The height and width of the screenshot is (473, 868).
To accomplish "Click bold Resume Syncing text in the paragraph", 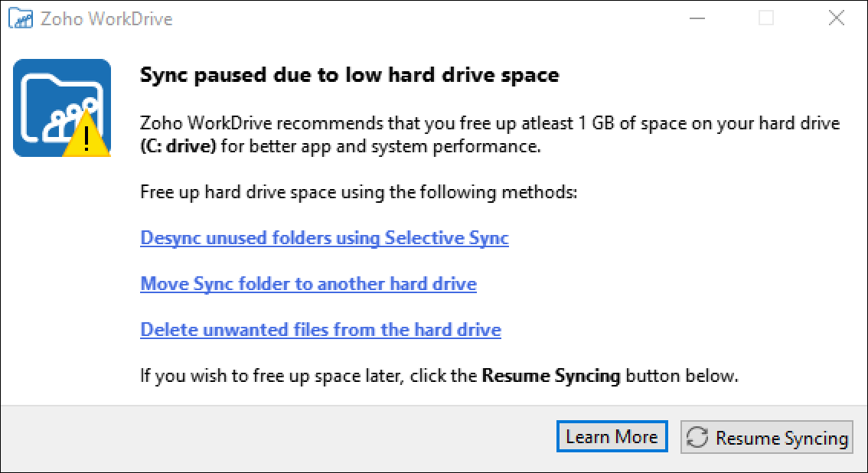I will (550, 376).
